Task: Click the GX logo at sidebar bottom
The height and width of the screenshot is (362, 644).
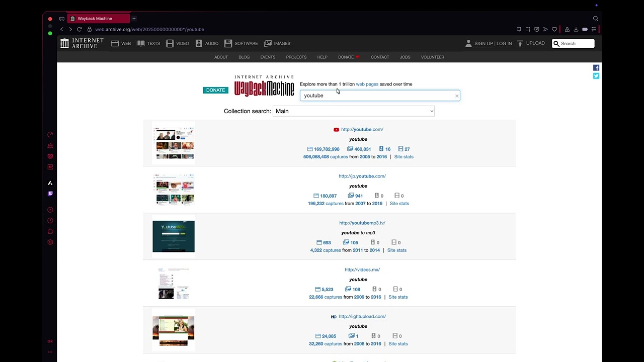Action: coord(50,341)
